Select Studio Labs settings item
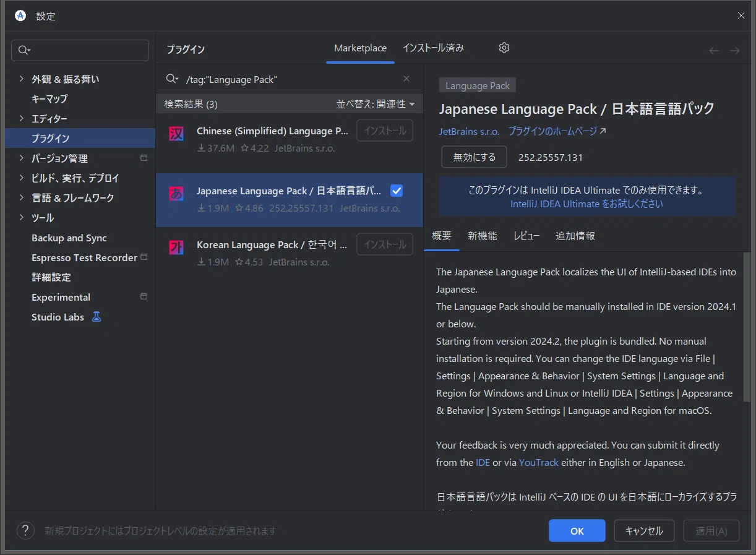The width and height of the screenshot is (756, 555). tap(58, 317)
